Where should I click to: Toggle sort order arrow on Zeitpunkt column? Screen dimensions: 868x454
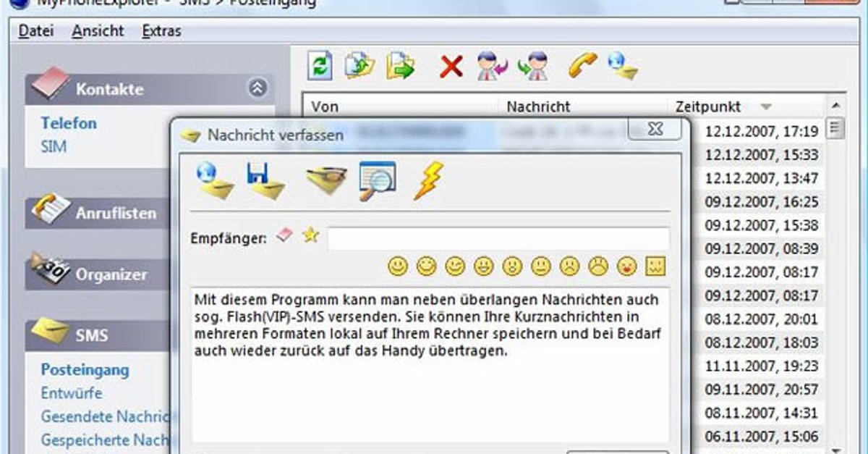[767, 107]
